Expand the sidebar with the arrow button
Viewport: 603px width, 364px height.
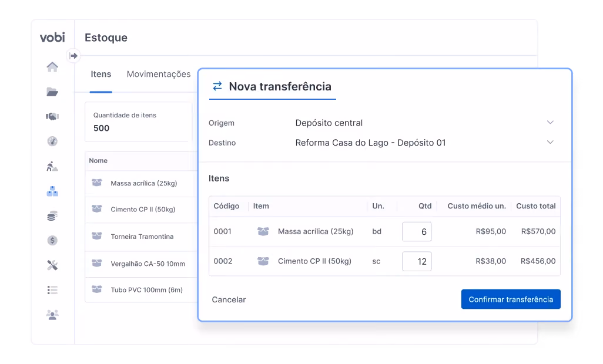point(73,56)
